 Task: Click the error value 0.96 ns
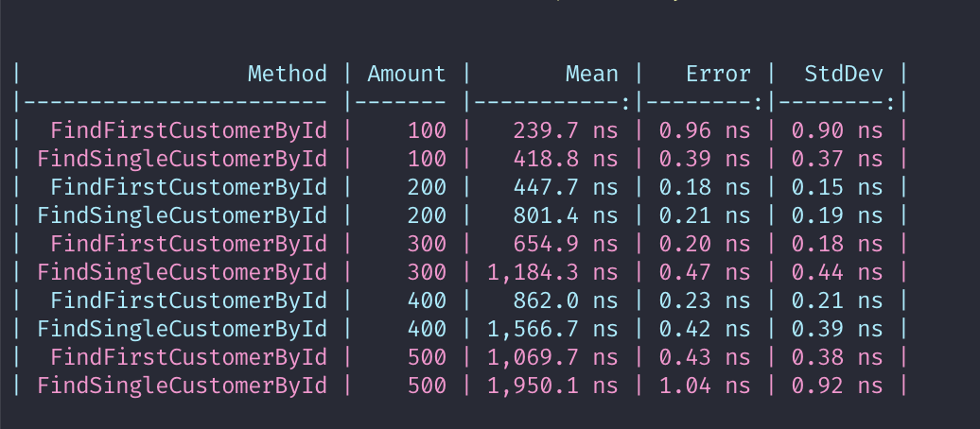[705, 130]
